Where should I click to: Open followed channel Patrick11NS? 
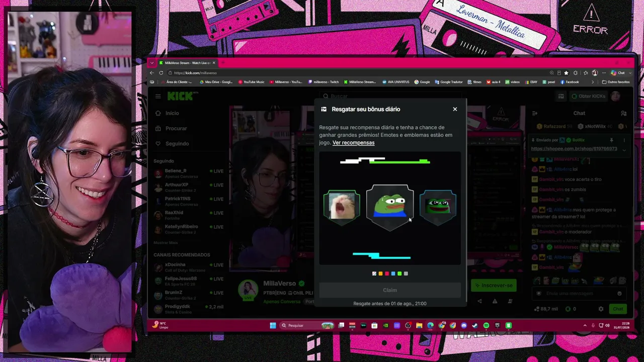(188, 201)
